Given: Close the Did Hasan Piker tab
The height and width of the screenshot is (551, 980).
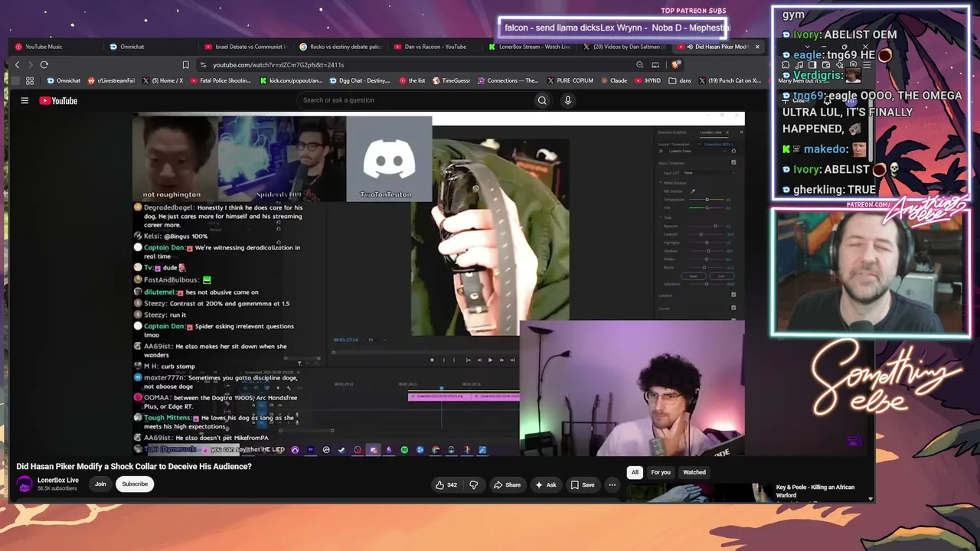Looking at the screenshot, I should click(x=757, y=47).
